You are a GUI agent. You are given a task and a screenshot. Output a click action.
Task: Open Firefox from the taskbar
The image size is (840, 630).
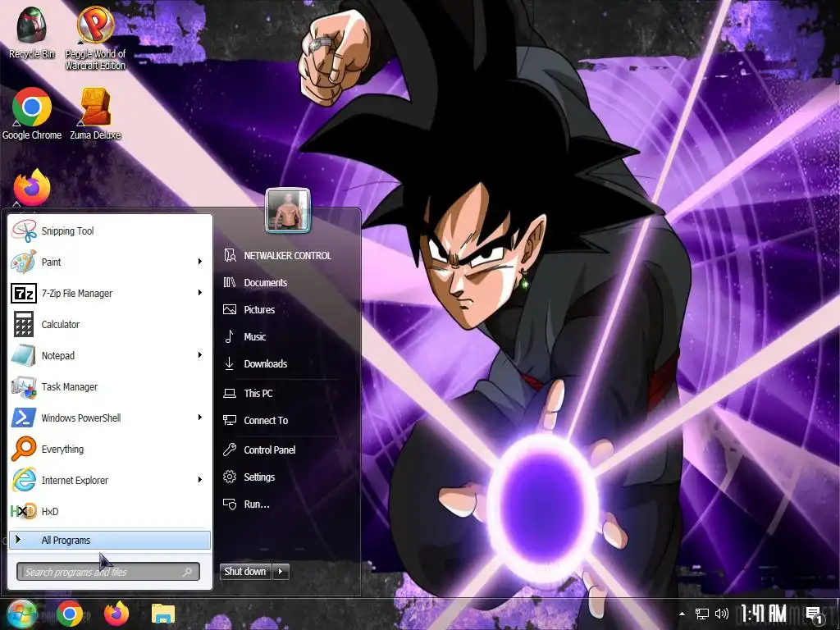(116, 614)
